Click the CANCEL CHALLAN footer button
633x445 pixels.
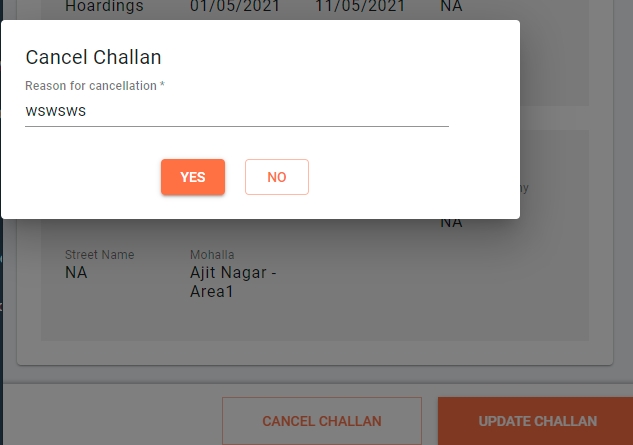point(322,421)
